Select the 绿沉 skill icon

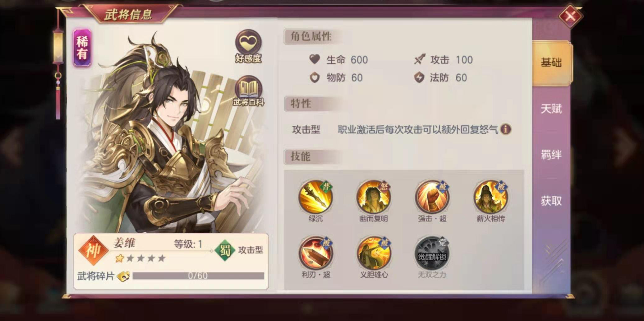[x=315, y=197]
